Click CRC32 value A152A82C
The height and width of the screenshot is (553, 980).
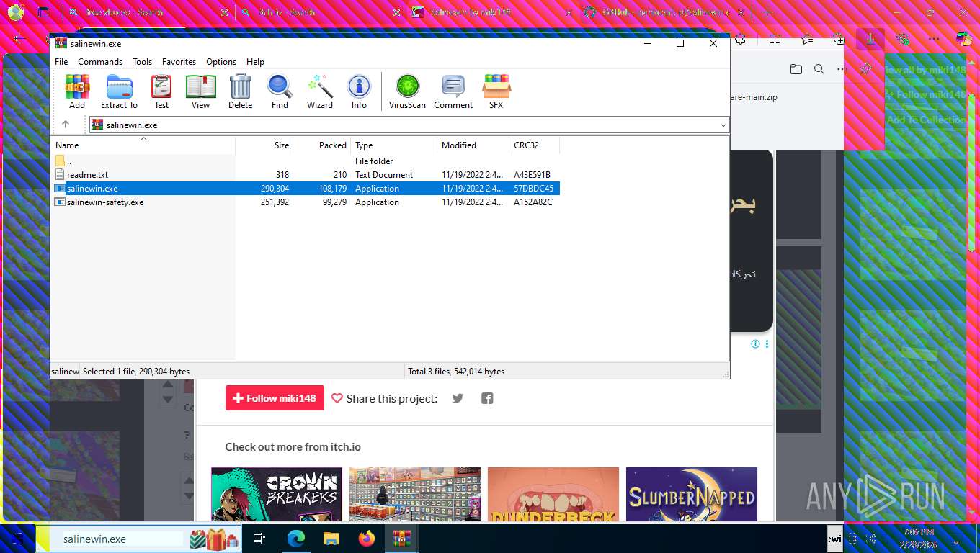(x=533, y=202)
